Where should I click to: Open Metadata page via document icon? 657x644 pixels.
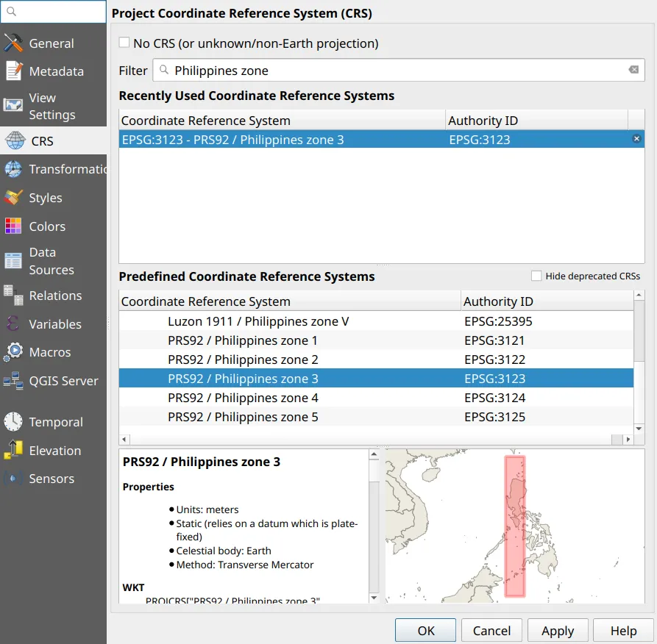tap(13, 71)
